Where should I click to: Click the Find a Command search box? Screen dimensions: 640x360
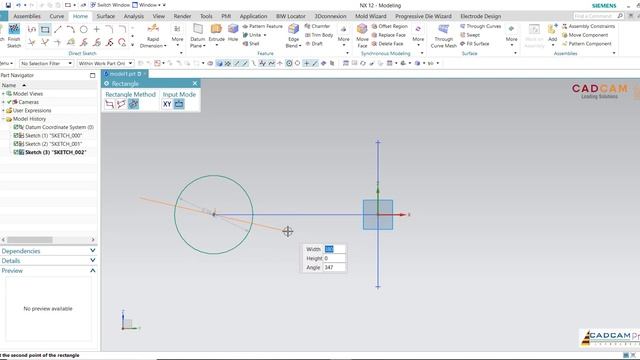(x=598, y=16)
